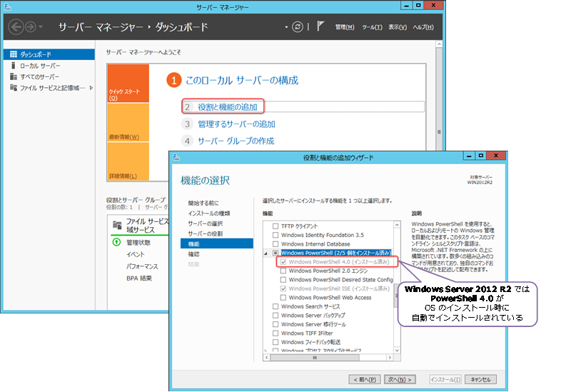Toggle the Windows PowerShell parent checkbox
Image resolution: width=571 pixels, height=392 pixels.
276,253
